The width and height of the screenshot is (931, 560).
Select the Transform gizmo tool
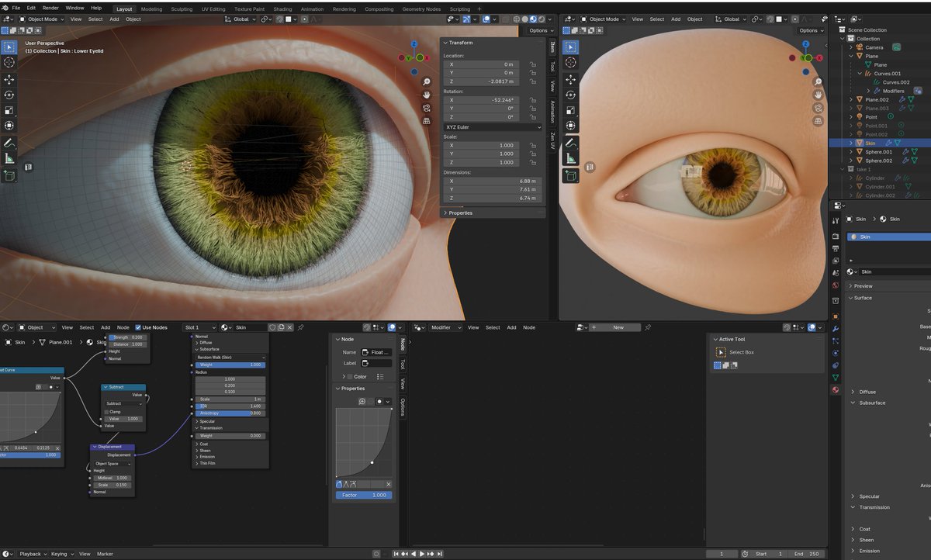click(x=9, y=125)
